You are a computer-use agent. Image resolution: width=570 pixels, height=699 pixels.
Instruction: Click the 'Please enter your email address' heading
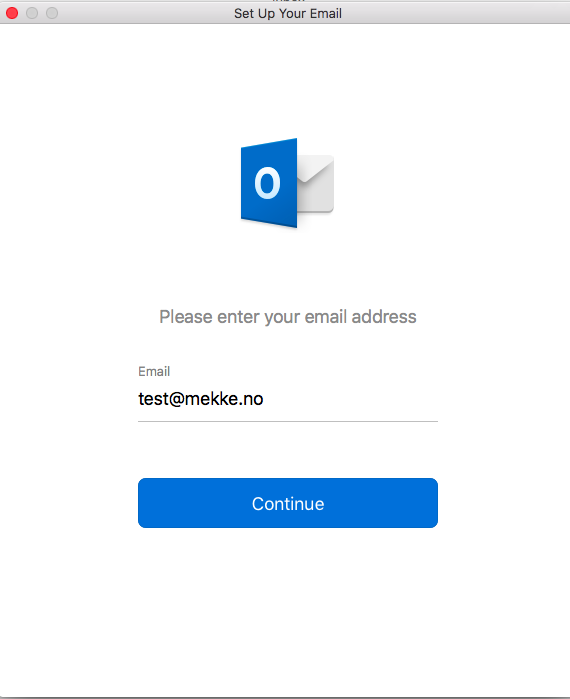[288, 317]
